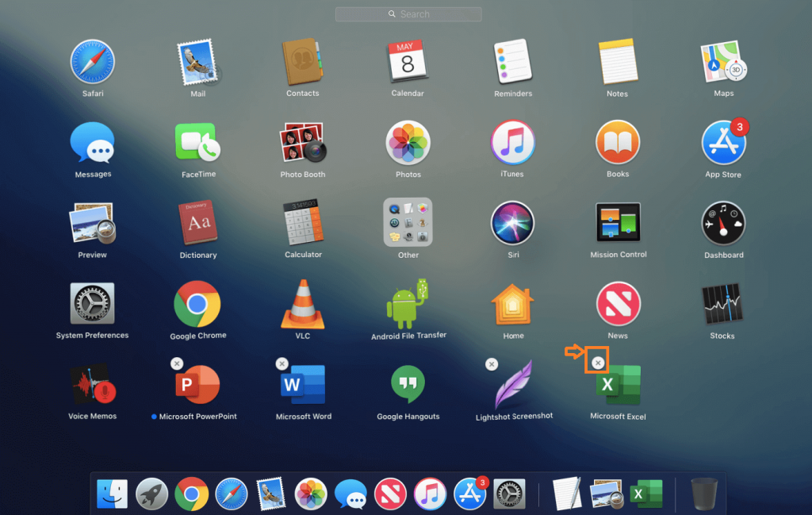This screenshot has height=515, width=812.
Task: Launch the Reminders app
Action: (x=513, y=62)
